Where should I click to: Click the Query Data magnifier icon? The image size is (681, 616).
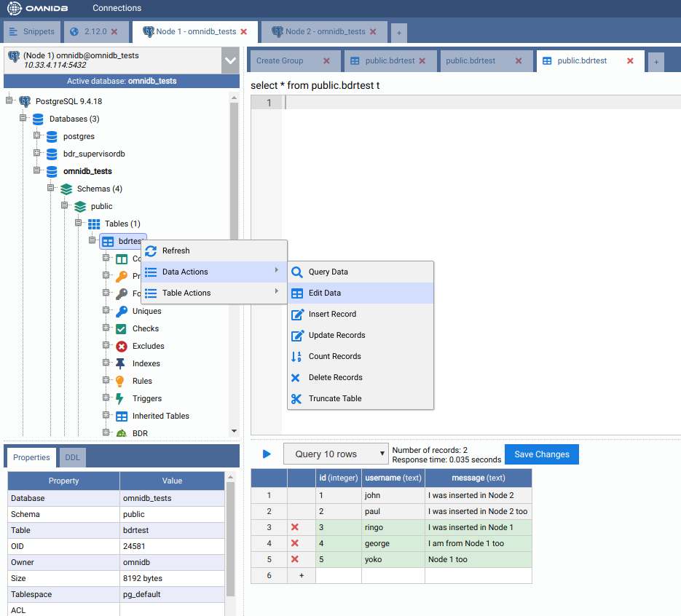(x=296, y=272)
